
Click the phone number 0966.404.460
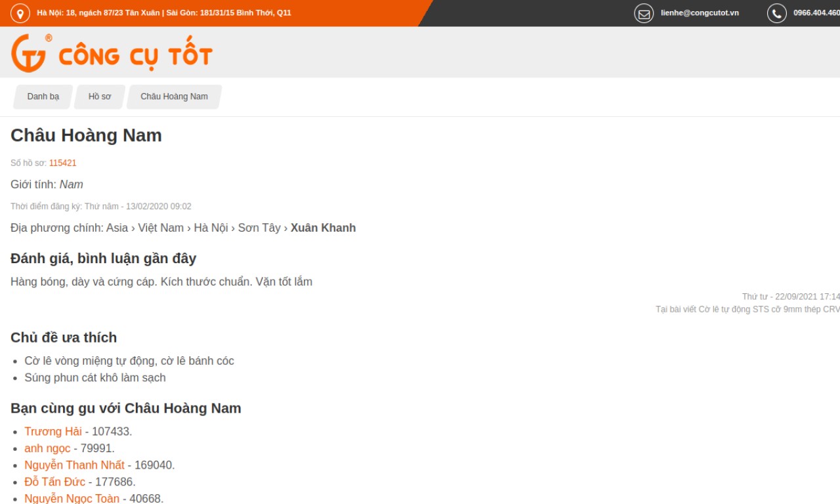click(816, 13)
